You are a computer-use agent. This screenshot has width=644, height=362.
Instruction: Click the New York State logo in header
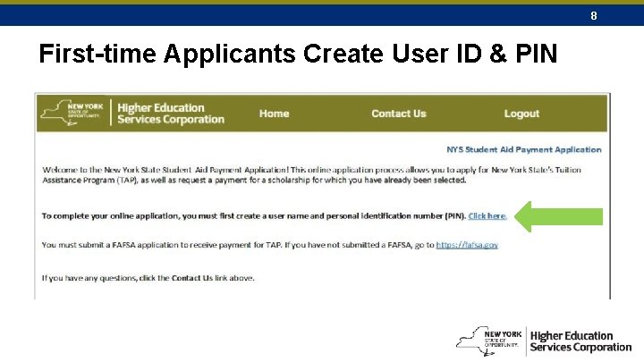[72, 113]
